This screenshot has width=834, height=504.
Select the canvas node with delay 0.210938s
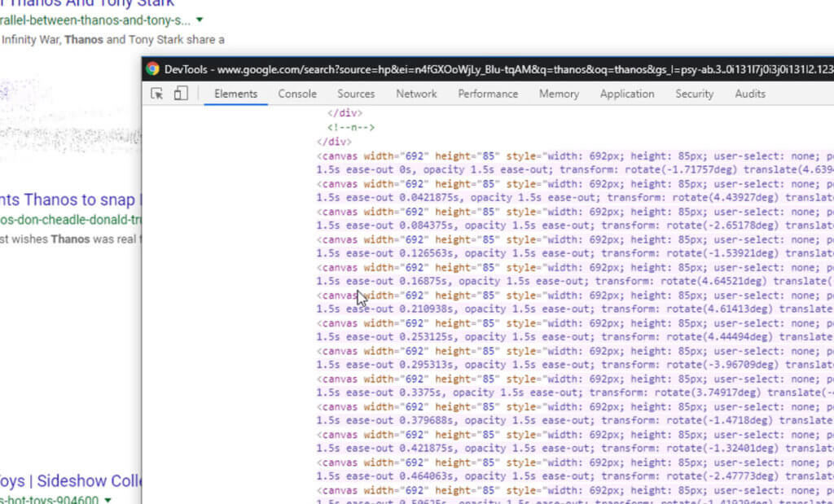click(575, 302)
